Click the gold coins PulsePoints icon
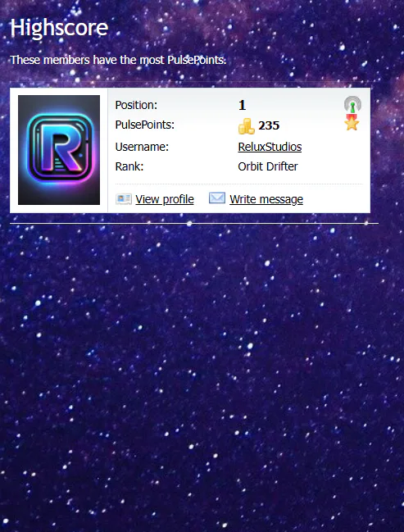 (247, 126)
